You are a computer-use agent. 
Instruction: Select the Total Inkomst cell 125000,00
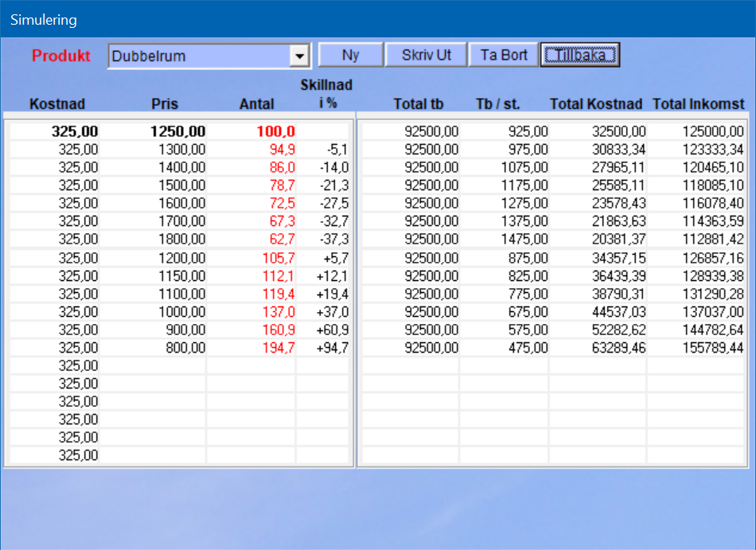696,131
